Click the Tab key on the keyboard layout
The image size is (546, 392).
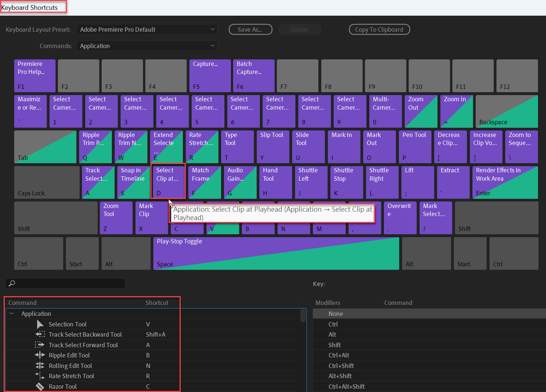(x=45, y=147)
